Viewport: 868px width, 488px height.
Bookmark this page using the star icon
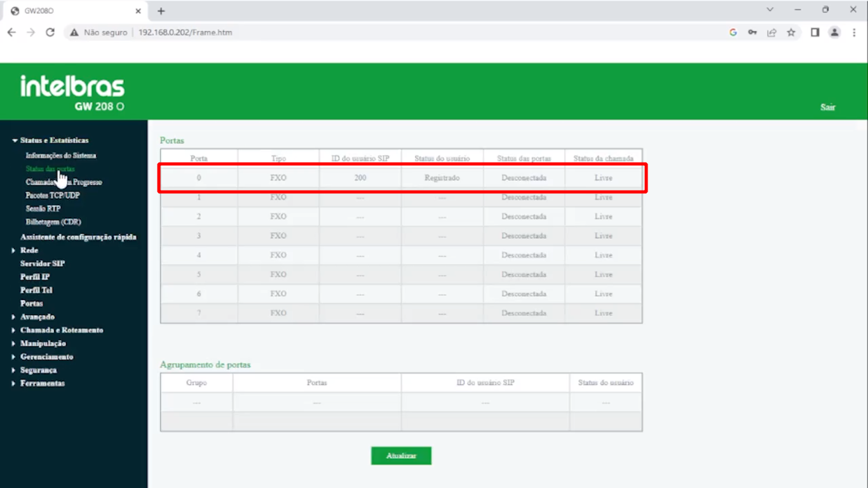[x=791, y=32]
